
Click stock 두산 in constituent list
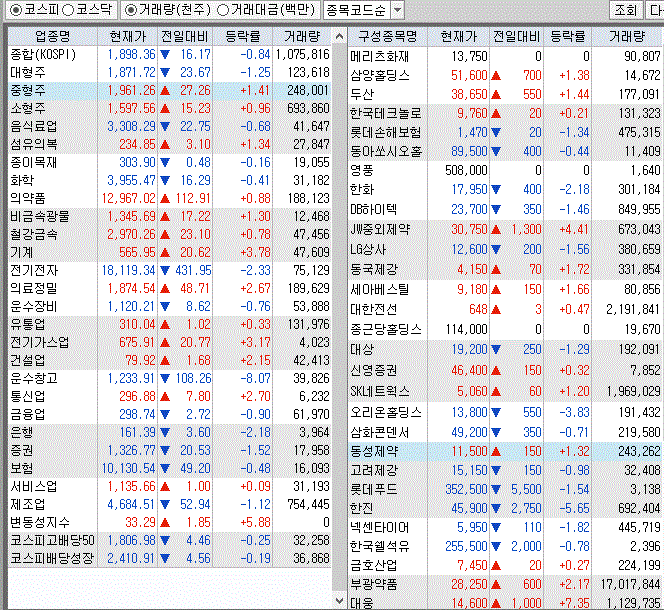[362, 94]
